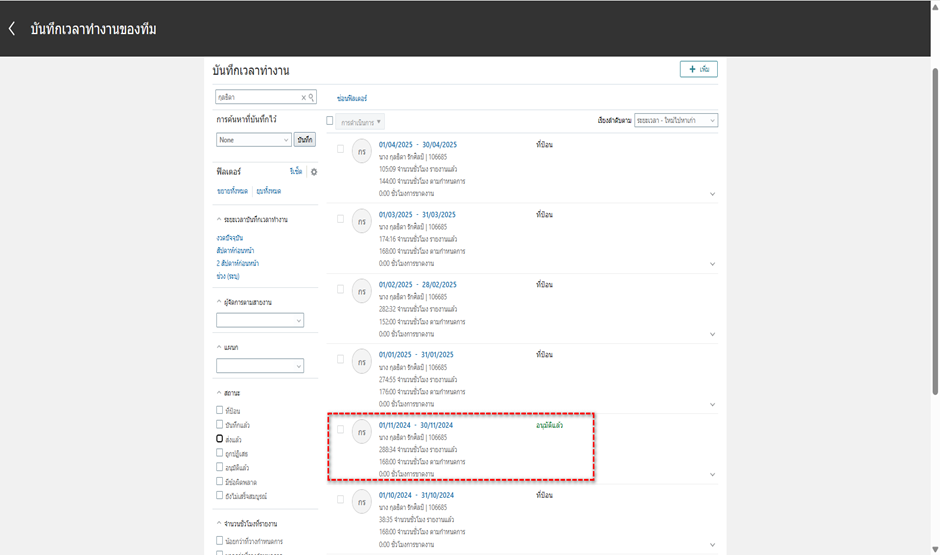The height and width of the screenshot is (555, 940).
Task: Collapse the สถานะ filter section chevron
Action: coord(219,393)
